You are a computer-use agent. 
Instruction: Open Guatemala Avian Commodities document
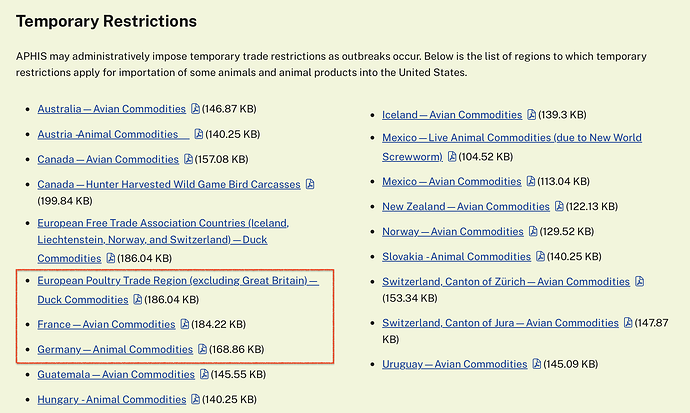coord(116,374)
